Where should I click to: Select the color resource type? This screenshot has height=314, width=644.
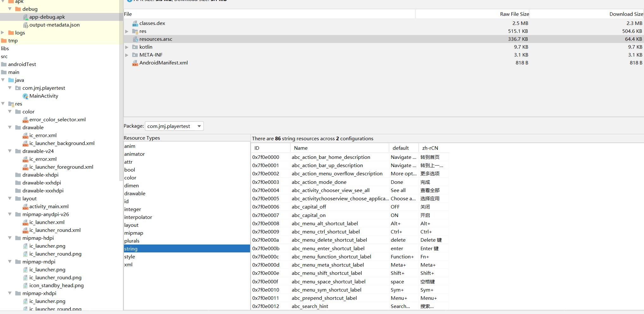tap(187, 178)
